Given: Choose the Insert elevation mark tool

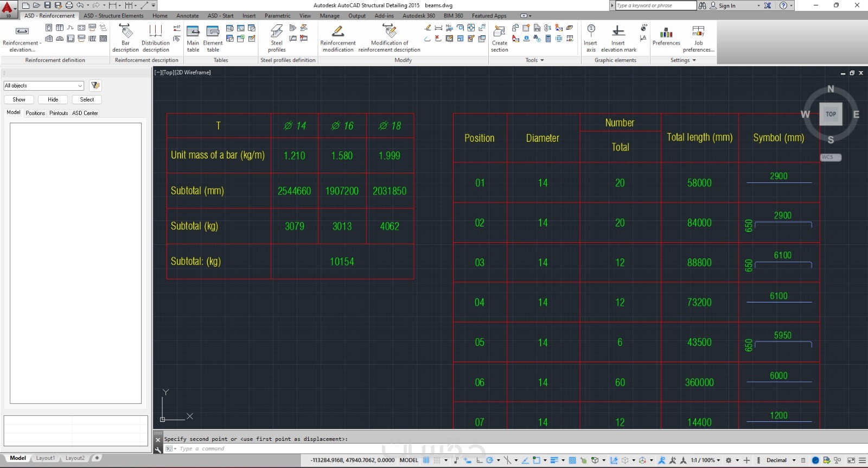Looking at the screenshot, I should click(618, 38).
